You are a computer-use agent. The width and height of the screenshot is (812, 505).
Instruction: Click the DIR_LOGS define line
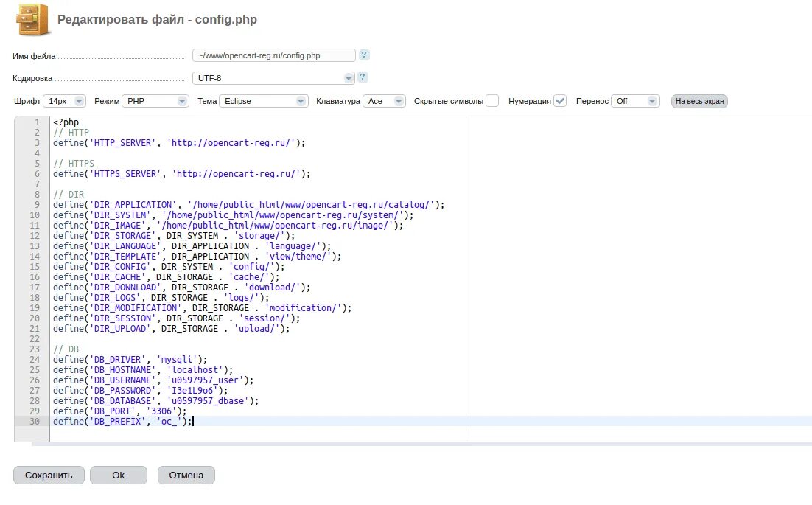coord(161,298)
